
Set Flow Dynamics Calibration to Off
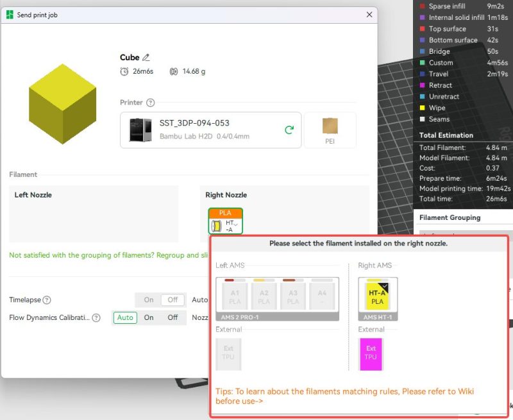(x=172, y=317)
